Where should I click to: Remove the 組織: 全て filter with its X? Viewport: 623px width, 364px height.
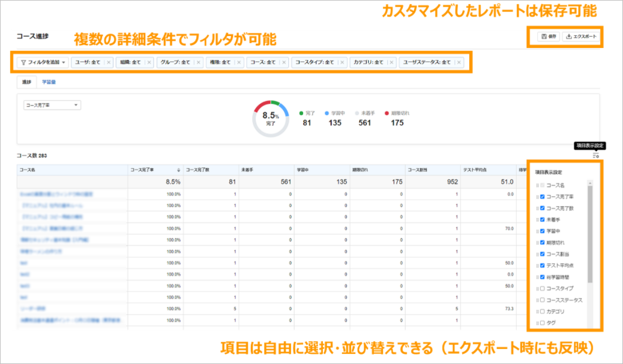coord(149,62)
